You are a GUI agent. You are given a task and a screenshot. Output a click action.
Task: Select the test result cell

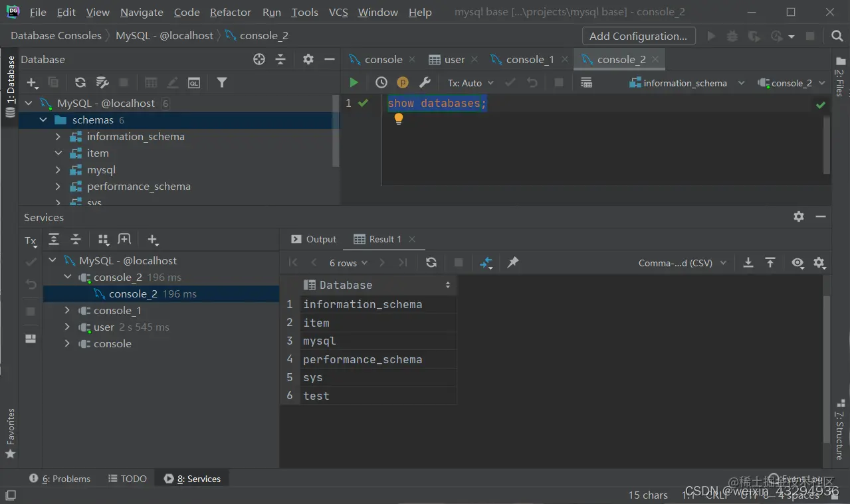pos(378,396)
